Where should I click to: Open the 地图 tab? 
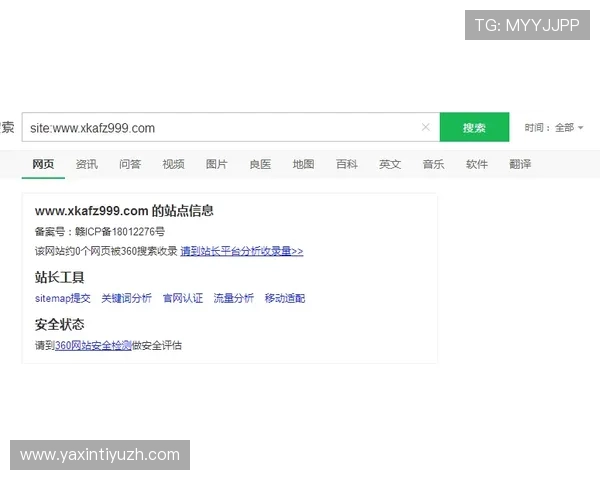pos(303,164)
